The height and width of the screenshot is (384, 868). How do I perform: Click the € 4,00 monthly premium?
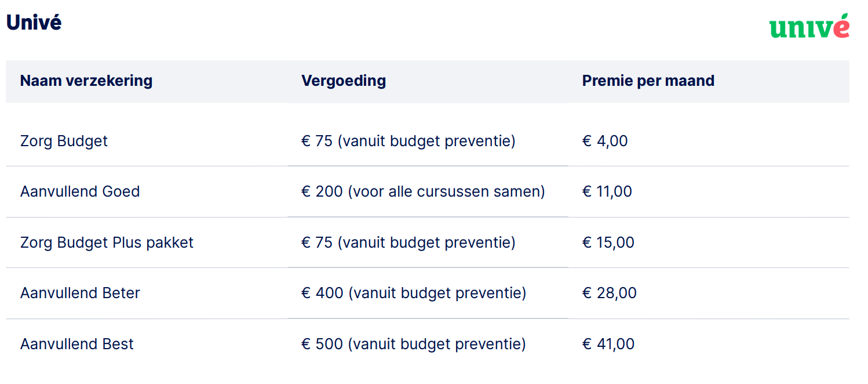(x=605, y=141)
